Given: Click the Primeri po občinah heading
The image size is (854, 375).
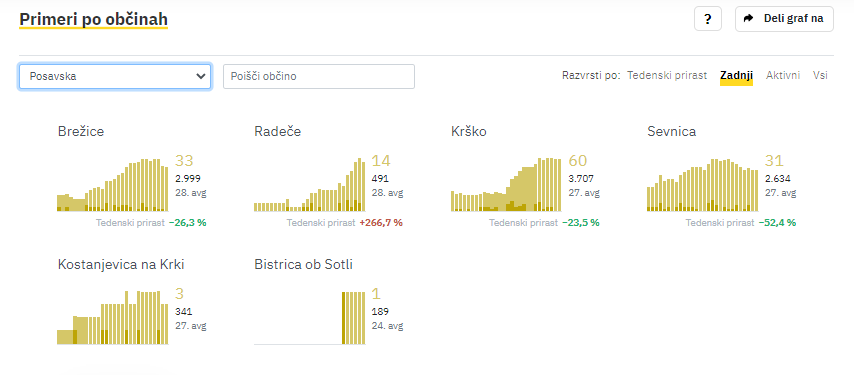Looking at the screenshot, I should (93, 20).
